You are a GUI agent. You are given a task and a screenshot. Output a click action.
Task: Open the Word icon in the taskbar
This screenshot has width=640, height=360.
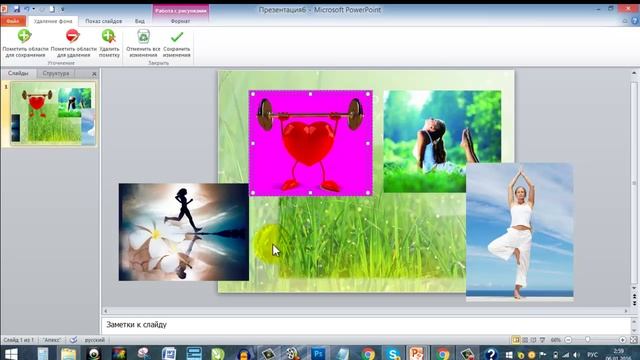[169, 353]
